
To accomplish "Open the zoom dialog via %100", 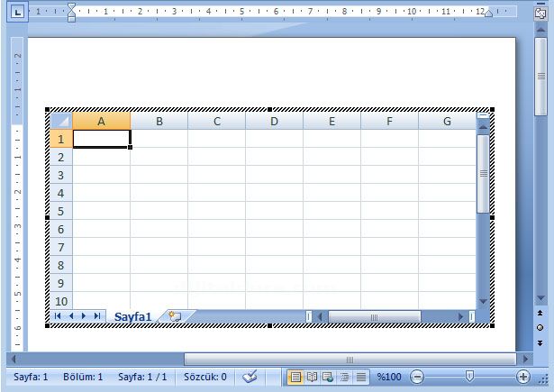I will (388, 377).
